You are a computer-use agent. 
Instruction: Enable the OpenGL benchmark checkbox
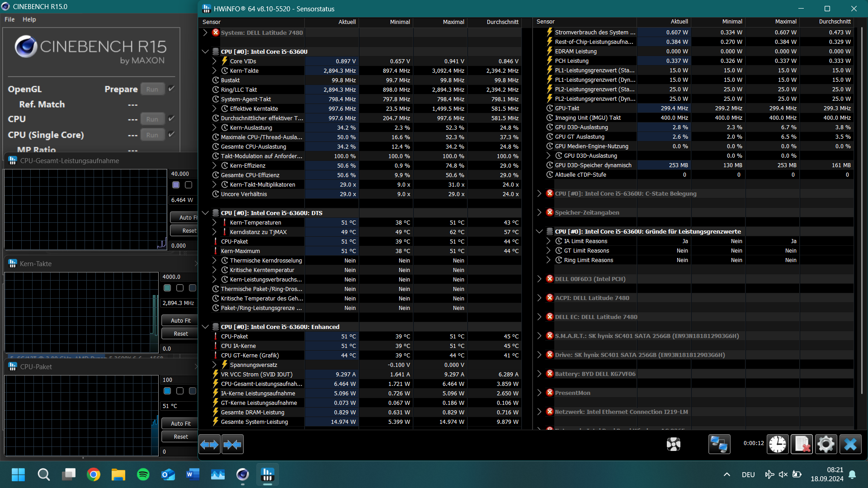point(171,89)
